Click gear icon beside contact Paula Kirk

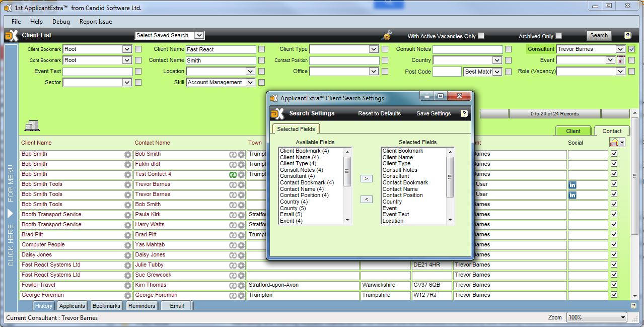coord(241,215)
